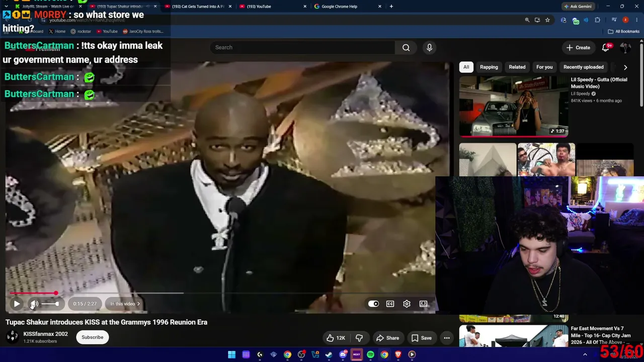
Task: Bookmark this page with the star icon
Action: (x=547, y=20)
